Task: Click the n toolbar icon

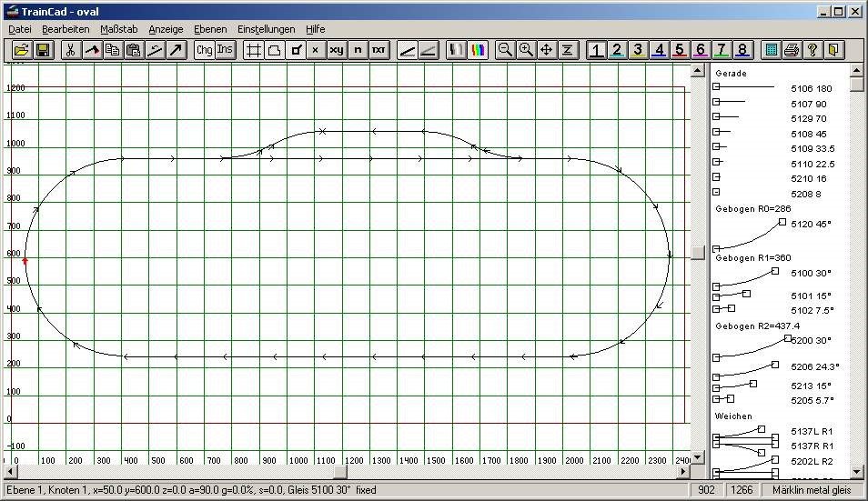Action: tap(358, 50)
